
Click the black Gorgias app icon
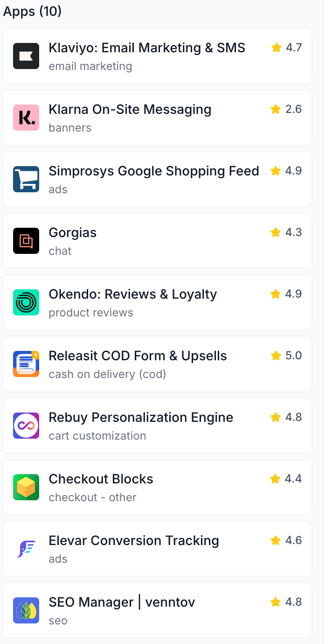(x=26, y=241)
